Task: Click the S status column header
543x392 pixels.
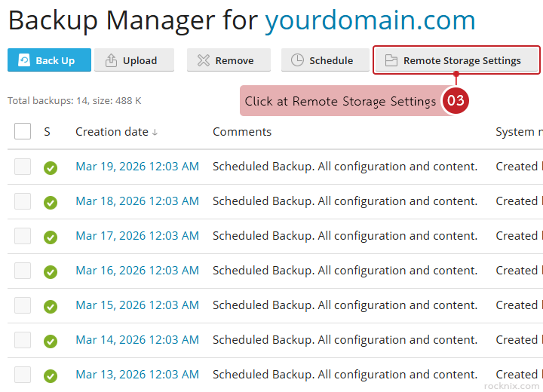Action: coord(47,132)
